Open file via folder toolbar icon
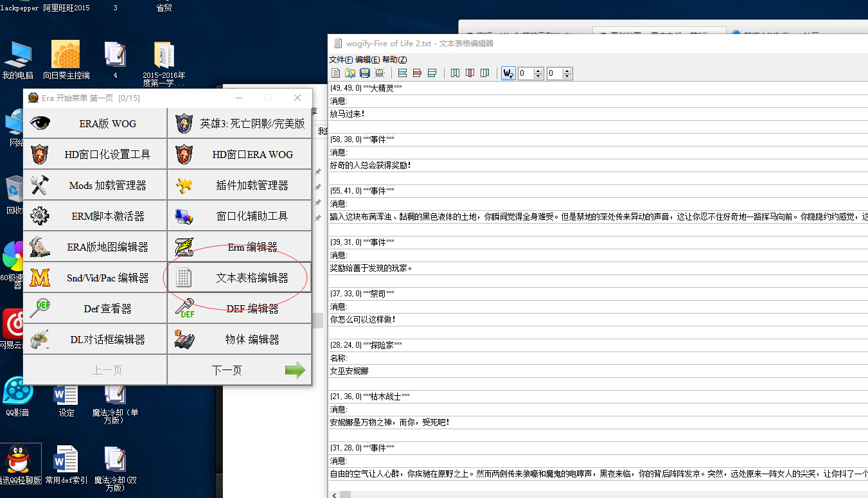The width and height of the screenshot is (868, 498). (350, 73)
